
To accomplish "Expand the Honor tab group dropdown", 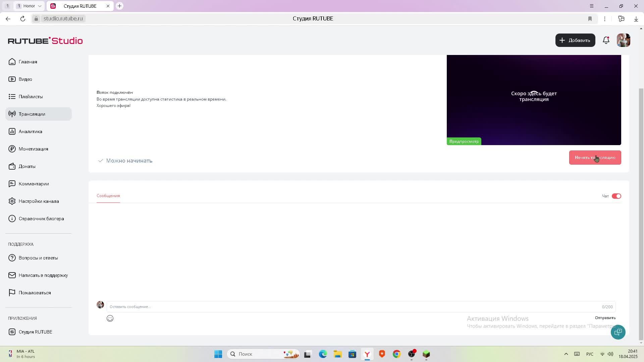I will tap(40, 6).
